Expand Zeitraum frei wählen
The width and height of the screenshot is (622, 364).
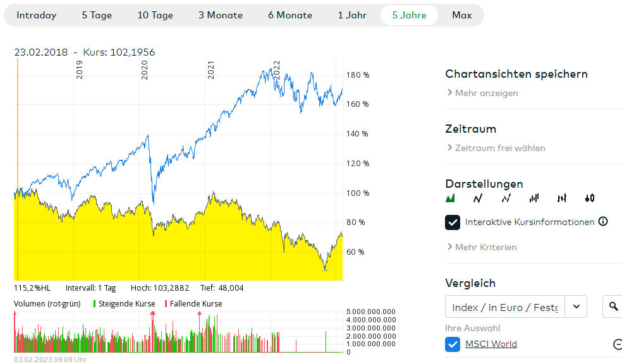tap(496, 148)
